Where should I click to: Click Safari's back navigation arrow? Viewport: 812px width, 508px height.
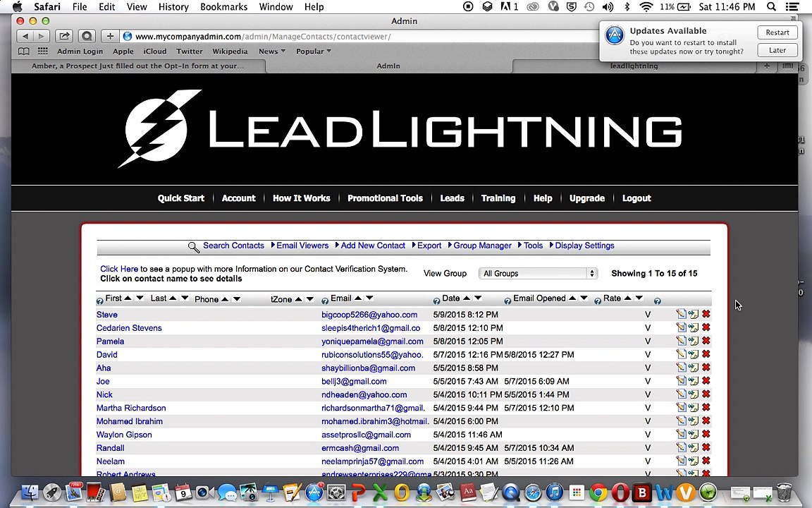pyautogui.click(x=25, y=36)
